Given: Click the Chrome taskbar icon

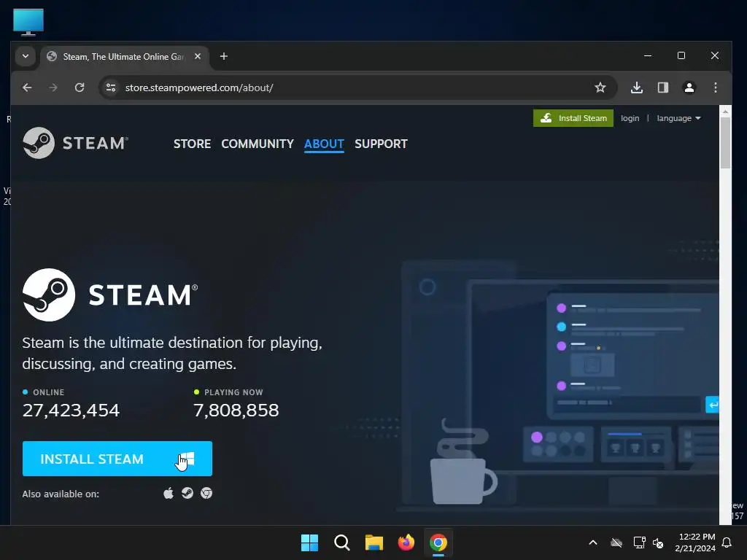Looking at the screenshot, I should [438, 542].
